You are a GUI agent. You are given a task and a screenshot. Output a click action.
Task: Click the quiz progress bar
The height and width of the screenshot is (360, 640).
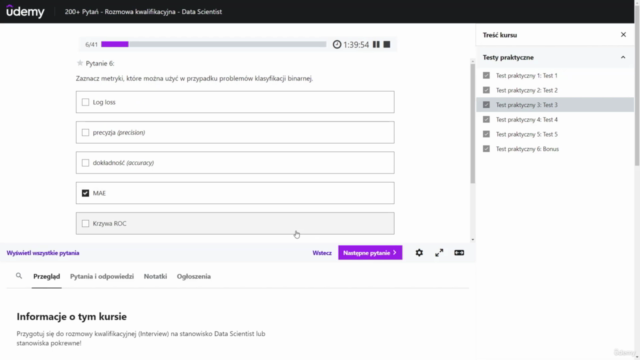tap(214, 44)
